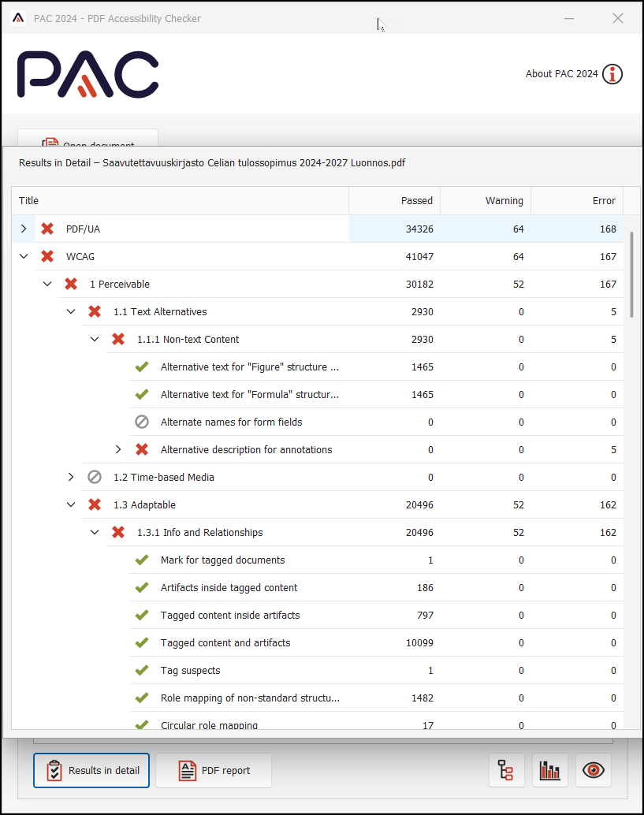The height and width of the screenshot is (815, 644).
Task: Click the red X icon beside WCAG
Action: [x=47, y=256]
